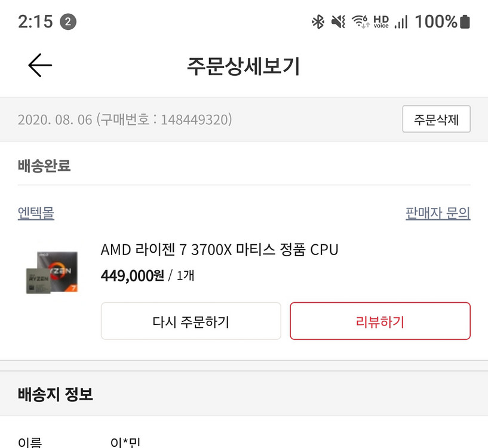Screen dimensions: 488x448
Task: Open the 엔텍몰 seller store link
Action: (x=35, y=213)
